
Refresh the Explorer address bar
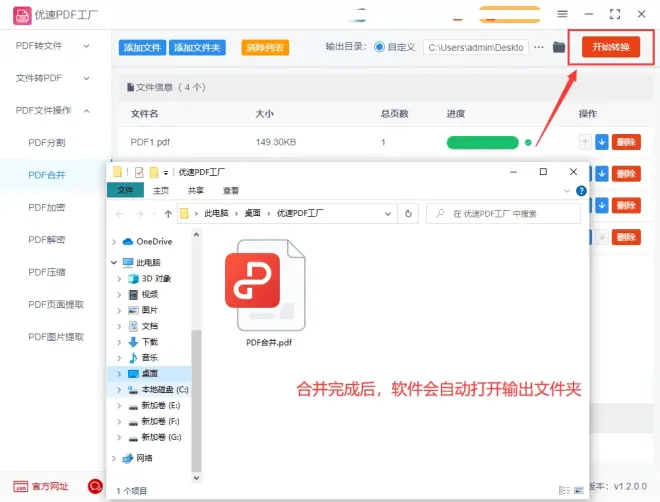click(x=408, y=214)
